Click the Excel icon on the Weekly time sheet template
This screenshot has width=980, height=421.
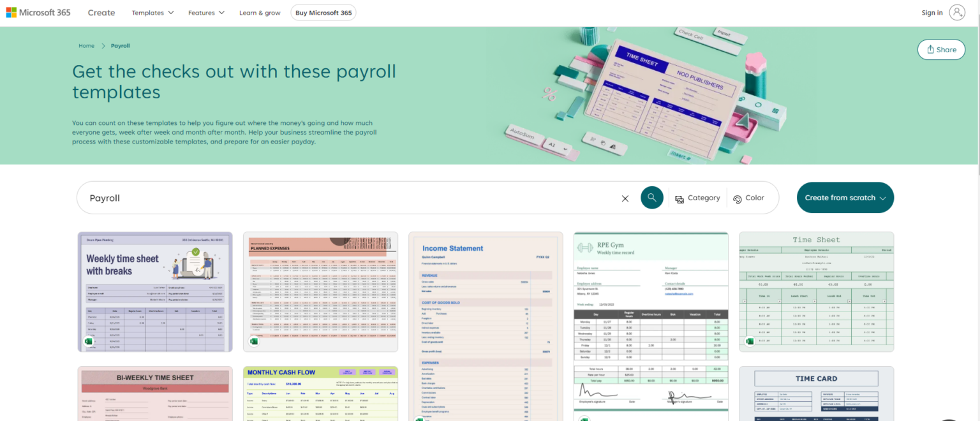click(88, 341)
